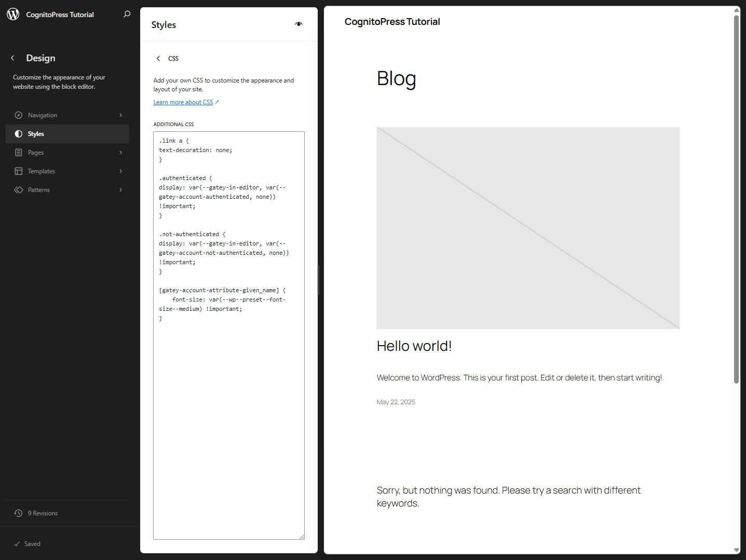The image size is (746, 560).
Task: Open the Patterns menu item
Action: click(67, 190)
